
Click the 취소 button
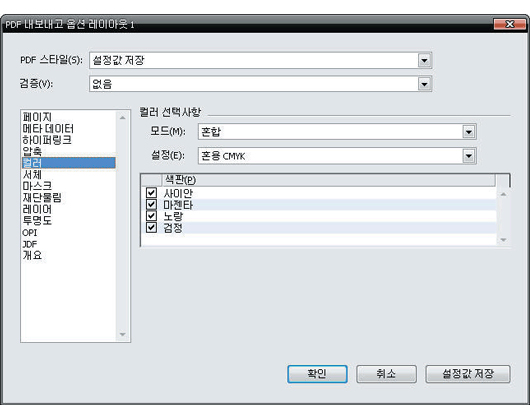click(x=386, y=374)
